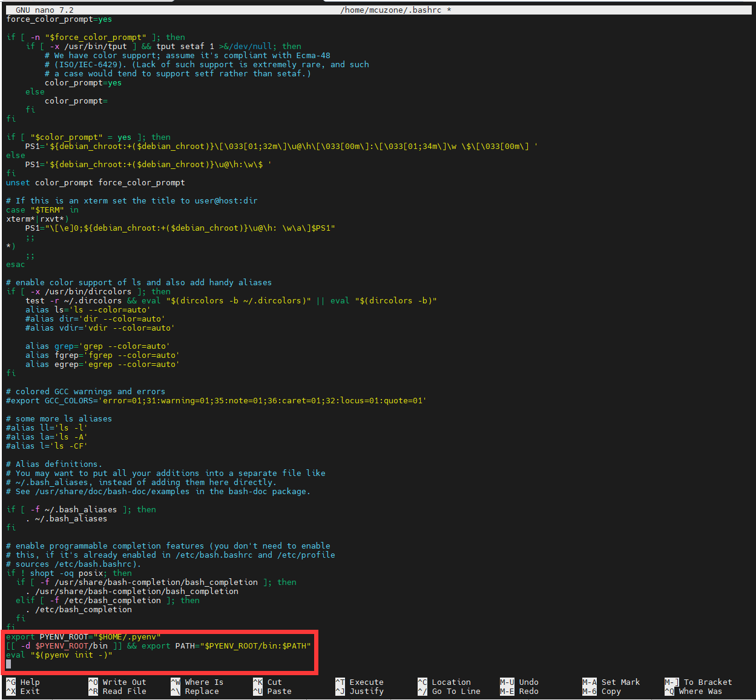Click the line "#alias ll='ls -l'"
Viewport: 756px width, 700px height.
47,428
